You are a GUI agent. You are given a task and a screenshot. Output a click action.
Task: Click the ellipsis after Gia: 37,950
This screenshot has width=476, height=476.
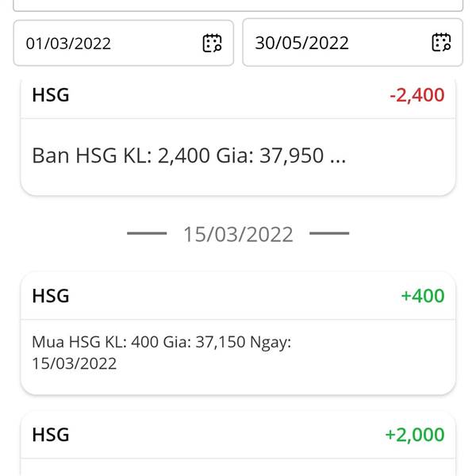pyautogui.click(x=338, y=155)
